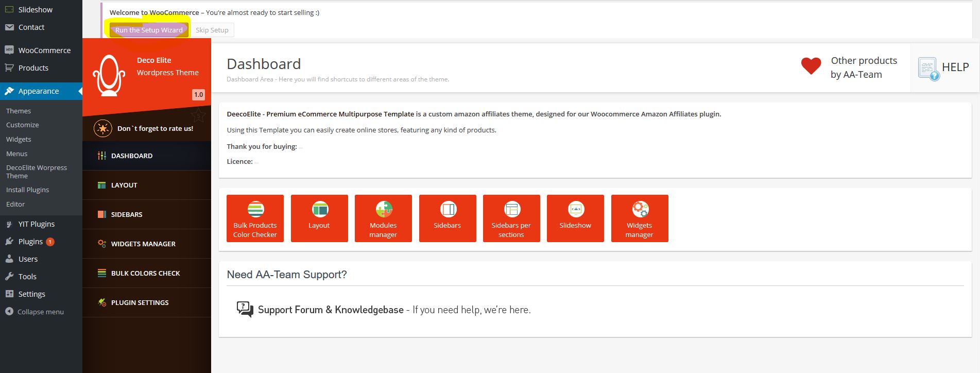Click the Dashboard sliders icon in the theme menu
Screen dimensions: 980x373
point(102,156)
